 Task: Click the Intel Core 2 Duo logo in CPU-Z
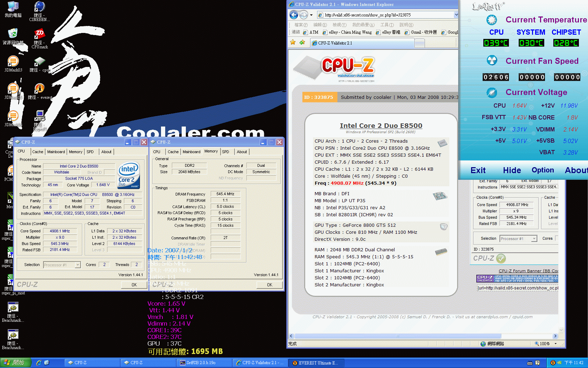click(x=129, y=175)
